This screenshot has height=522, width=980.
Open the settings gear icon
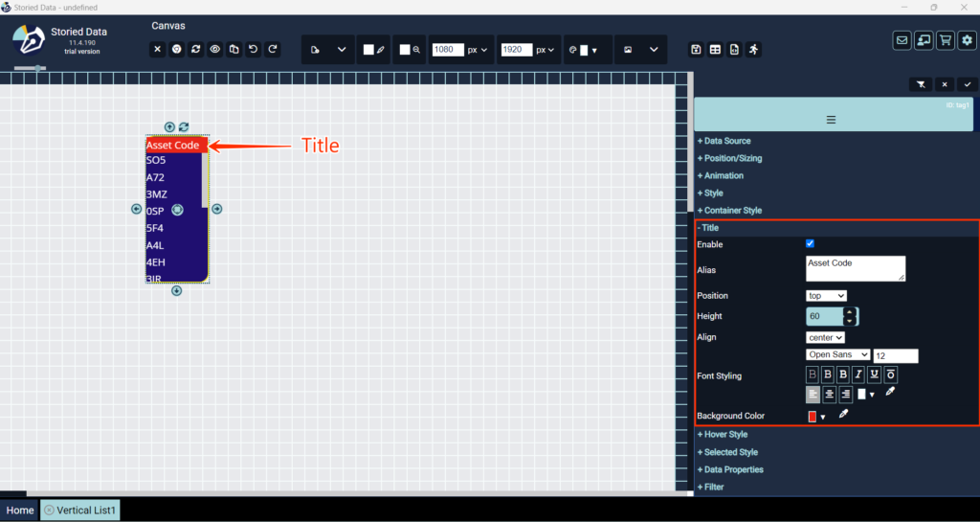pos(968,40)
